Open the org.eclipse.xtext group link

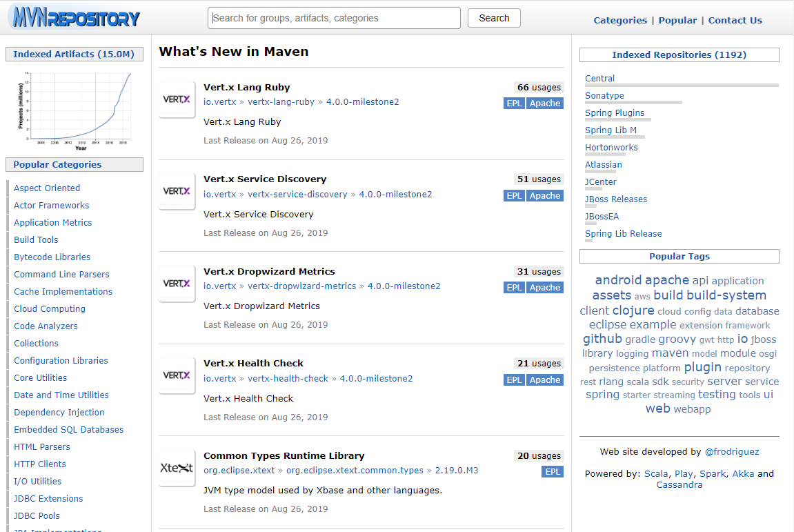(239, 470)
